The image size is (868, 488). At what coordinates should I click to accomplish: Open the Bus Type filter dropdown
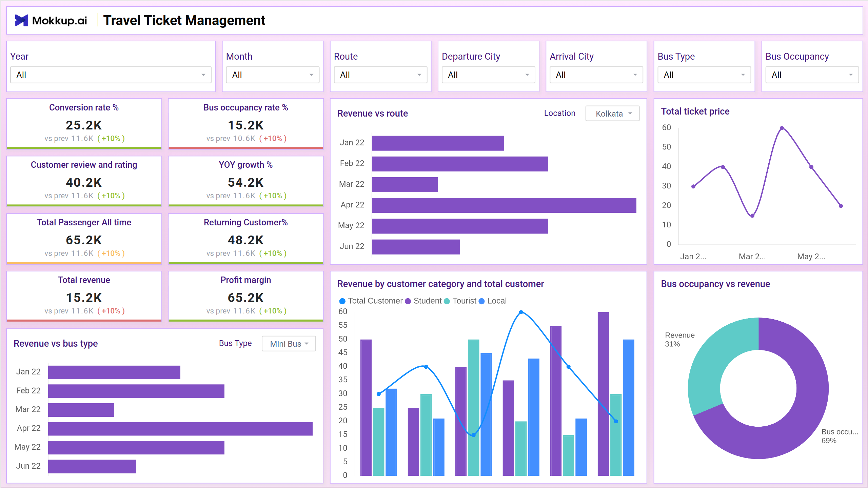pos(704,75)
